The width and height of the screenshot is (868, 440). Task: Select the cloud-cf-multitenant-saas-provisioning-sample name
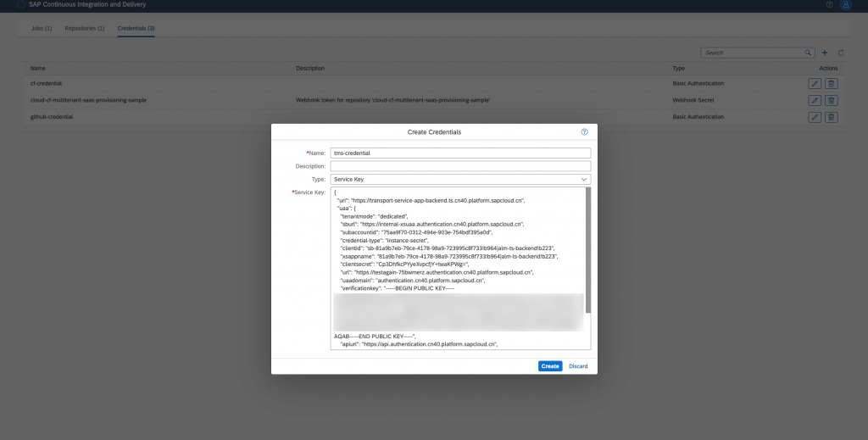pyautogui.click(x=88, y=100)
